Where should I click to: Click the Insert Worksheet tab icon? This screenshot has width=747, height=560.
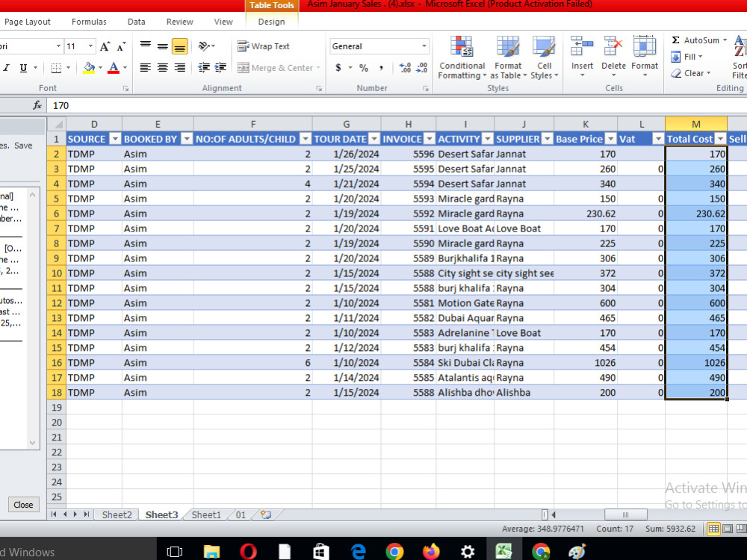click(x=266, y=514)
